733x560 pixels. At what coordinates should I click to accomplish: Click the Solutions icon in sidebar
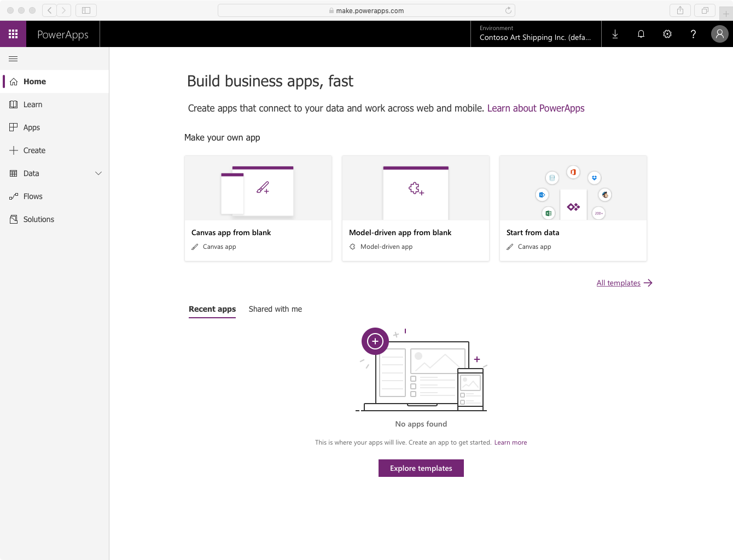14,219
